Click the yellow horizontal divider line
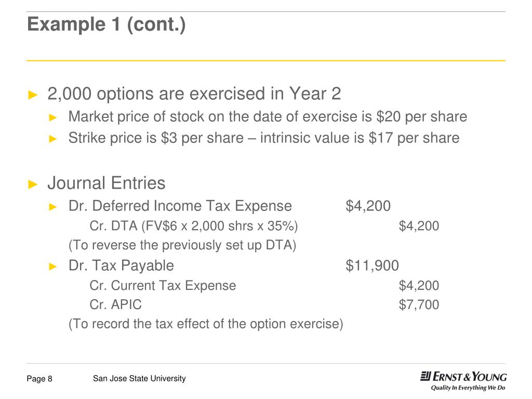This screenshot has width=532, height=399. [266, 61]
